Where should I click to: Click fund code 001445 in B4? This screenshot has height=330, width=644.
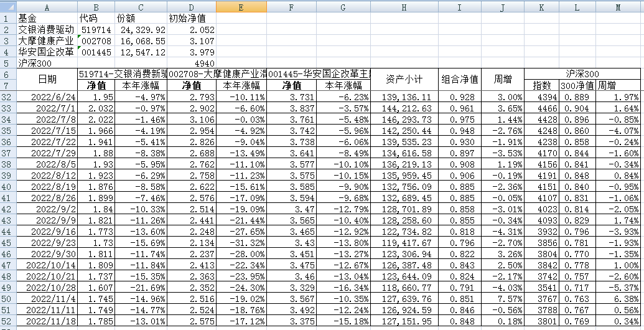(x=96, y=52)
